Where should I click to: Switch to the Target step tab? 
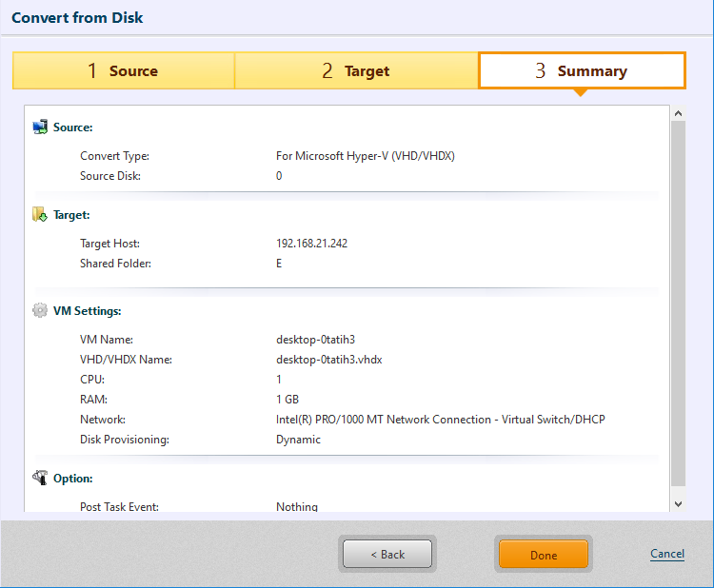(356, 71)
